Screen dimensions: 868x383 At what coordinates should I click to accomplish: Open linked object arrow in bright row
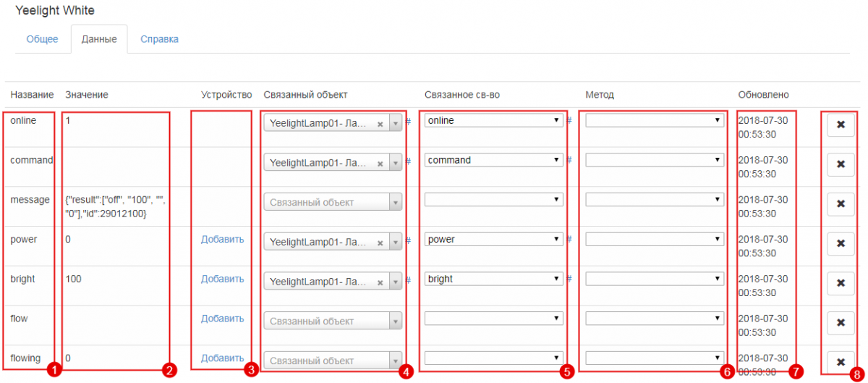(396, 282)
